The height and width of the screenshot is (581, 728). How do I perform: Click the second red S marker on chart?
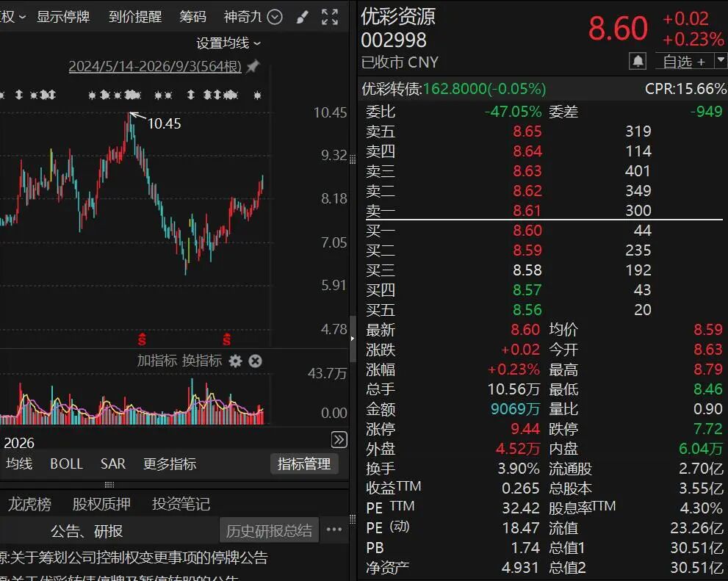226,339
